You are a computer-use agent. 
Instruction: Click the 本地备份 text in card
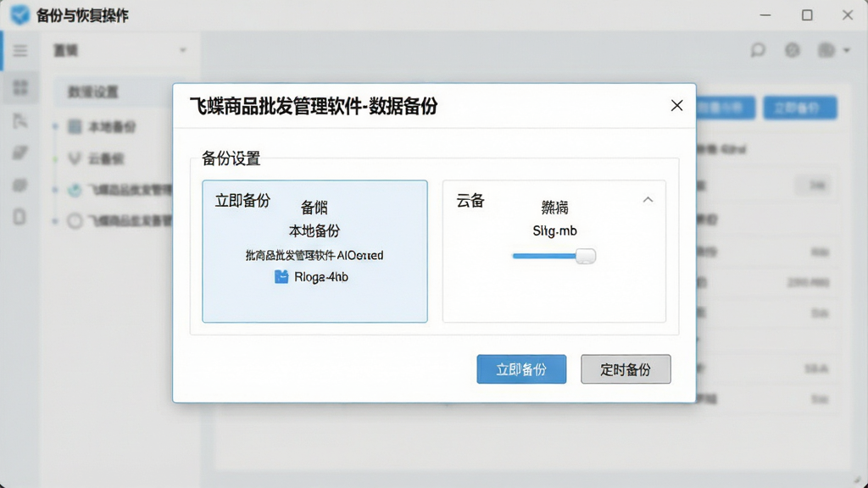[314, 230]
